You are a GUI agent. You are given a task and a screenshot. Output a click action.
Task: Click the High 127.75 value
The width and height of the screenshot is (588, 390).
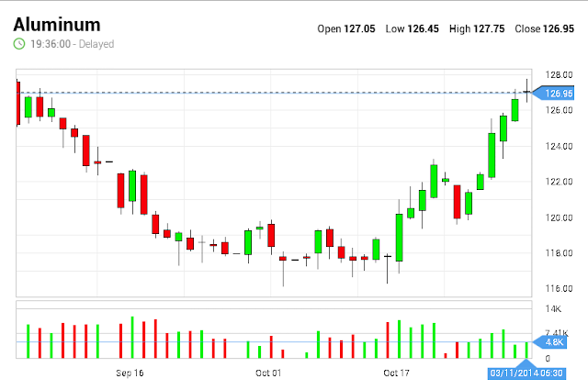tap(477, 28)
